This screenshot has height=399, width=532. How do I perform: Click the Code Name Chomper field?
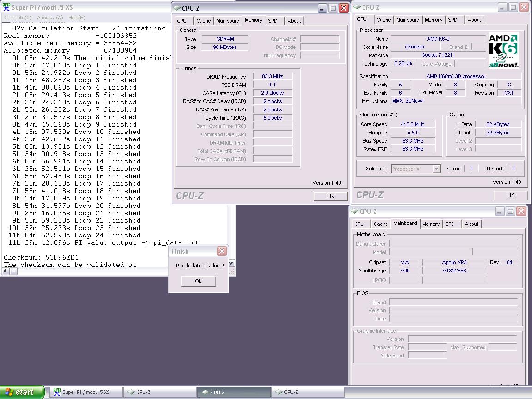pos(415,47)
